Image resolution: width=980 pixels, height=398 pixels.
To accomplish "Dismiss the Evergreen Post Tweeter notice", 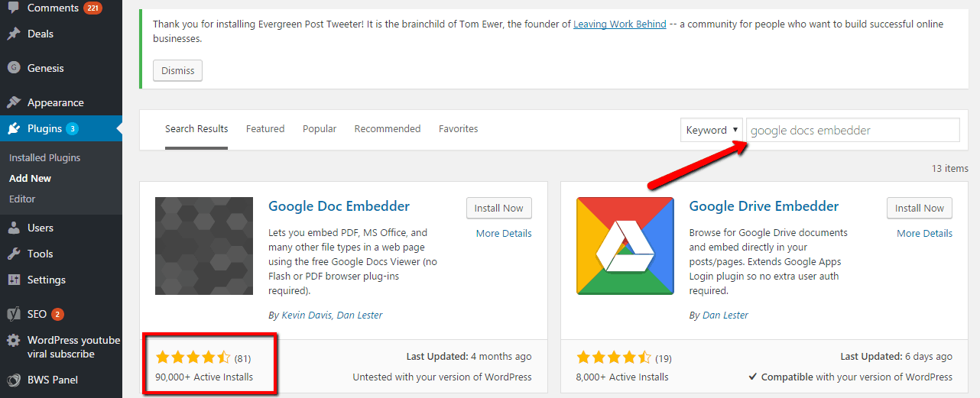I will 178,70.
